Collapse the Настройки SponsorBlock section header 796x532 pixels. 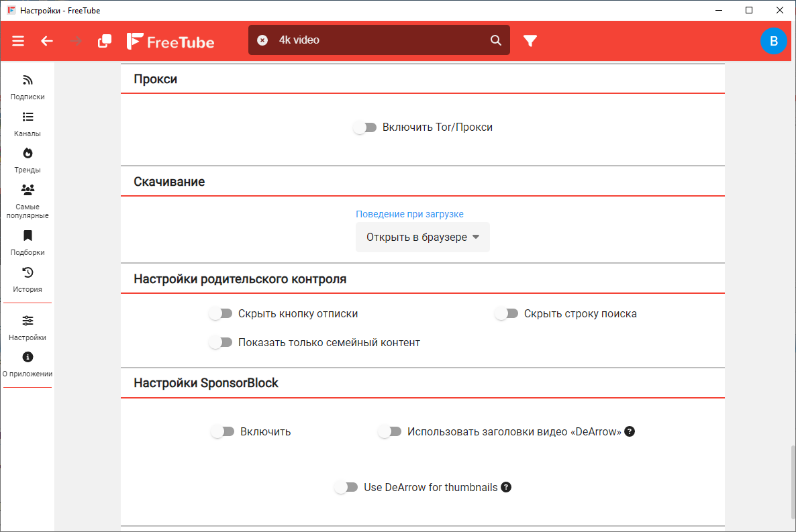(x=205, y=383)
